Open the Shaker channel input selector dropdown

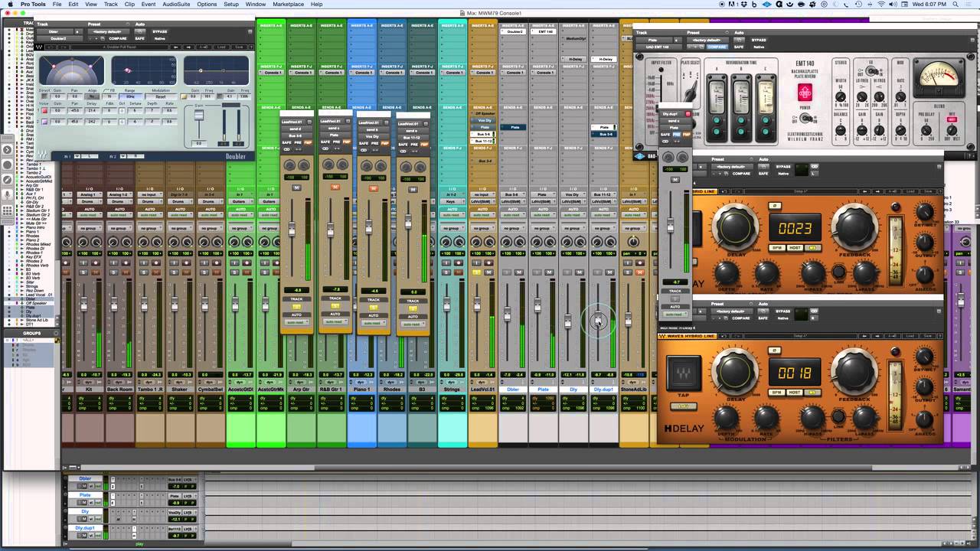click(x=180, y=194)
